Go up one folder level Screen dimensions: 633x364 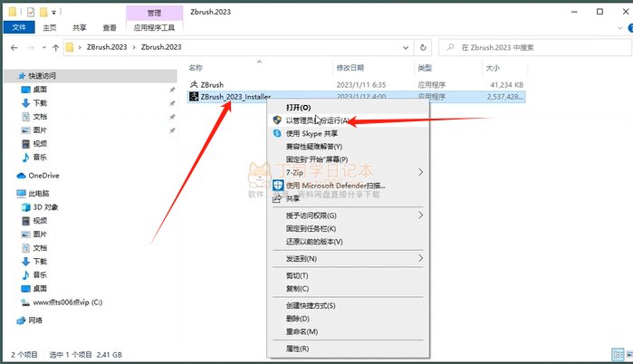click(56, 48)
